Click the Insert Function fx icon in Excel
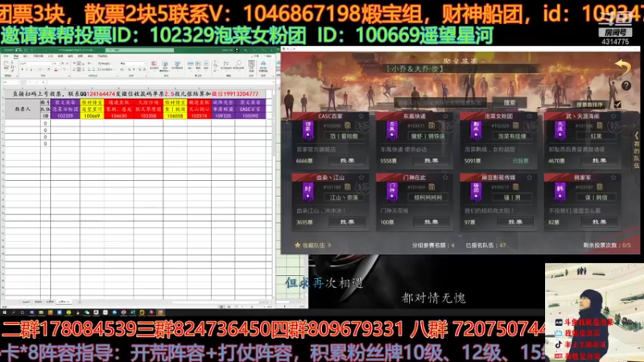Screen dimensions: 644x362 pos(43,82)
